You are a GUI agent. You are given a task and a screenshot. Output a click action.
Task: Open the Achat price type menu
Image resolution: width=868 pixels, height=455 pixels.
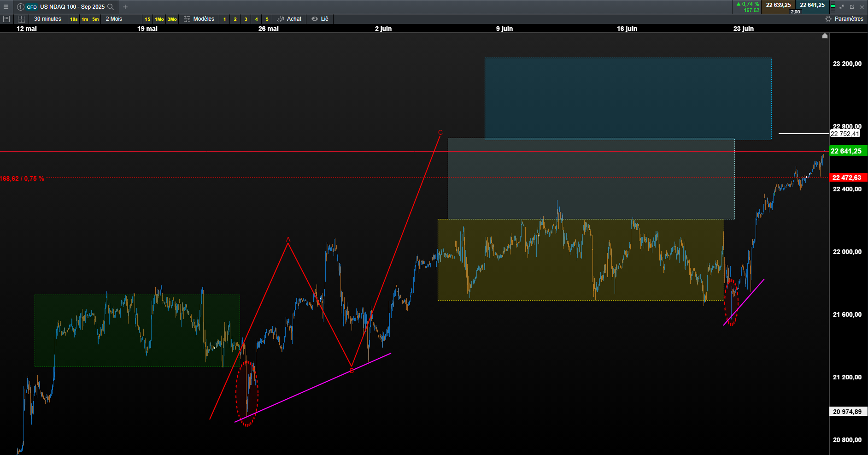[289, 19]
